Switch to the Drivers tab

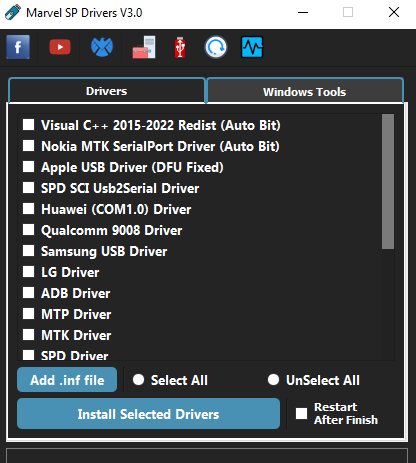coord(106,91)
